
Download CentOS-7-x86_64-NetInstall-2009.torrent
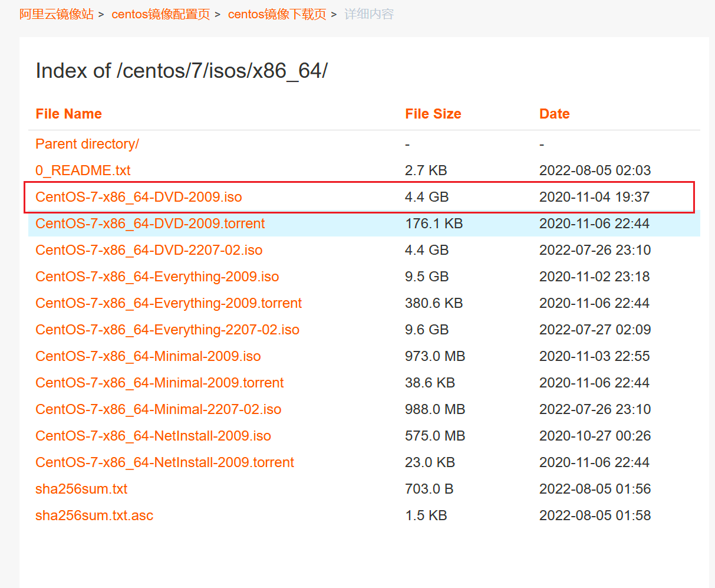[165, 462]
